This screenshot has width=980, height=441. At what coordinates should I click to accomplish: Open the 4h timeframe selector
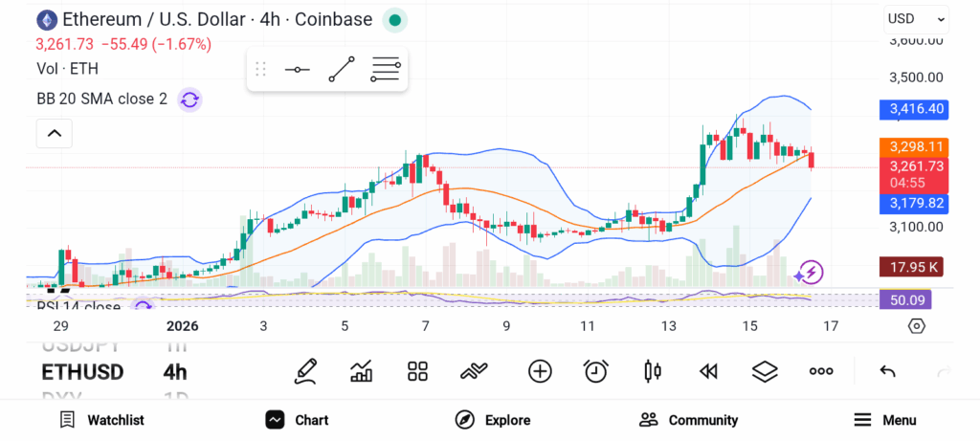point(175,372)
